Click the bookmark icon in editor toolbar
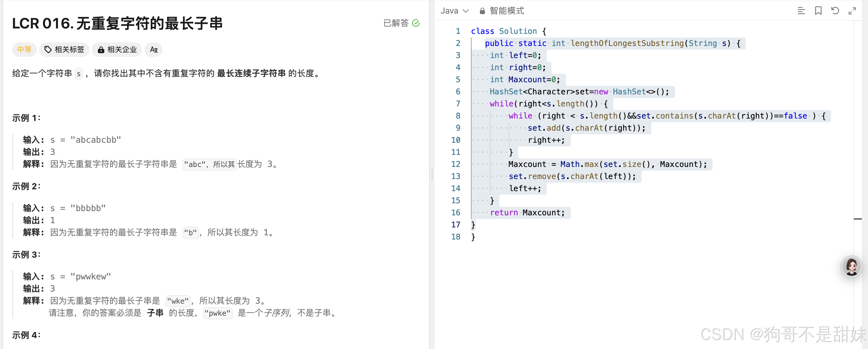Viewport: 868px width, 349px height. click(818, 11)
